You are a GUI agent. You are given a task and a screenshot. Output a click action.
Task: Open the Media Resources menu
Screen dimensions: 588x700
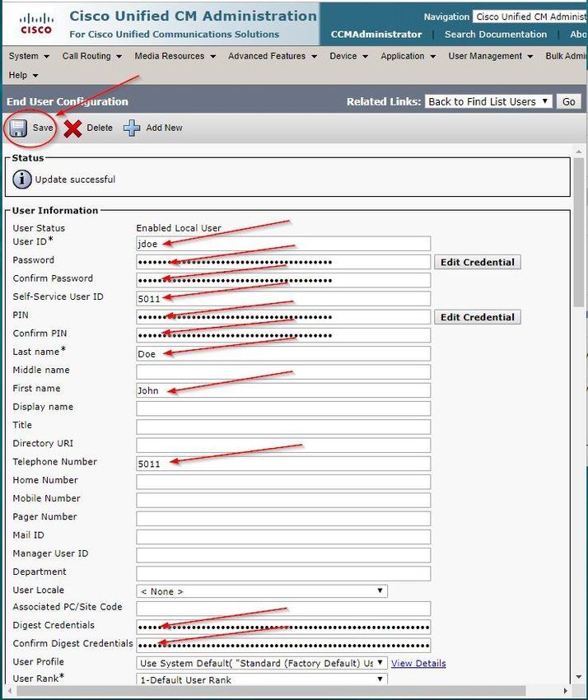point(175,56)
